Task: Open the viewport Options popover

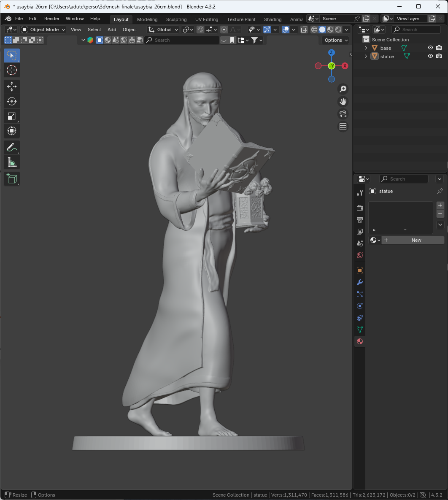Action: pos(336,40)
